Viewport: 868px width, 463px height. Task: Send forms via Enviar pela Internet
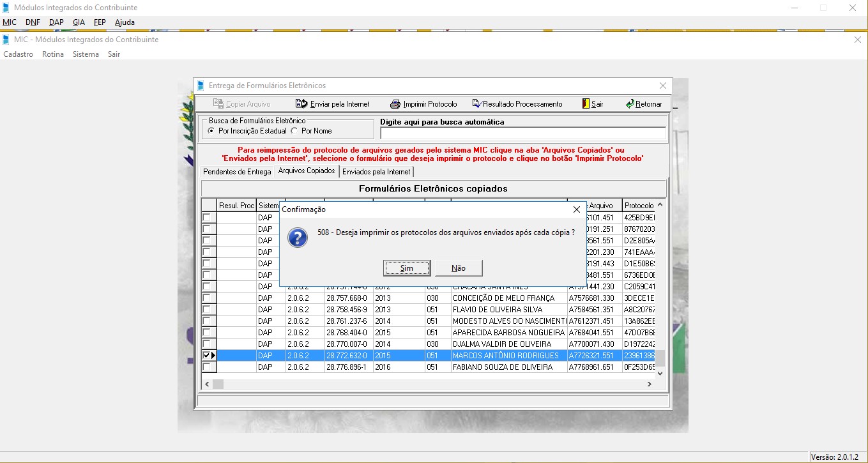(x=332, y=104)
